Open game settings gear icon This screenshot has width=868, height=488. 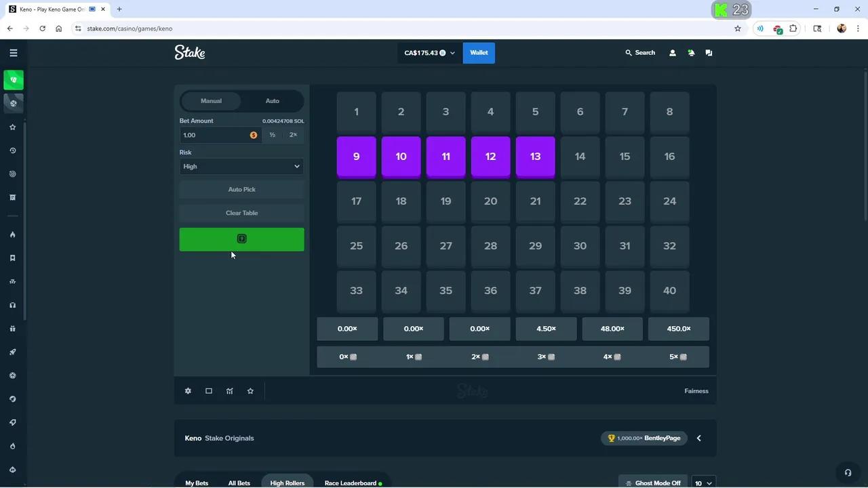(x=188, y=391)
